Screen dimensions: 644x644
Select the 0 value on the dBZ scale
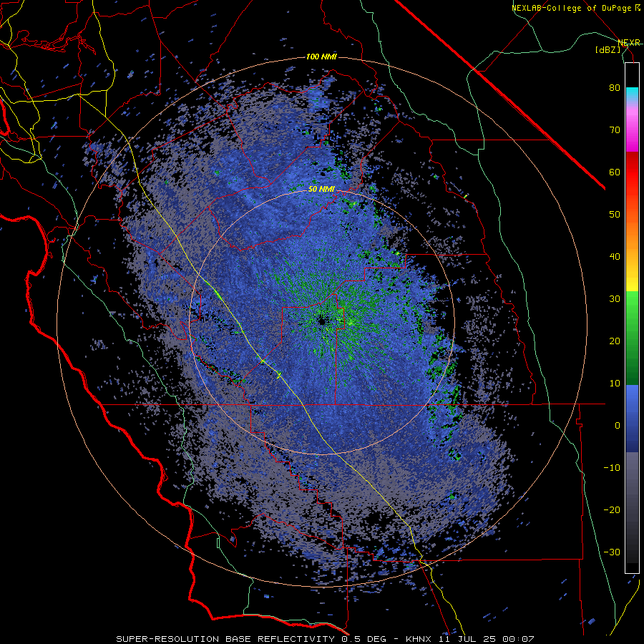(x=618, y=426)
